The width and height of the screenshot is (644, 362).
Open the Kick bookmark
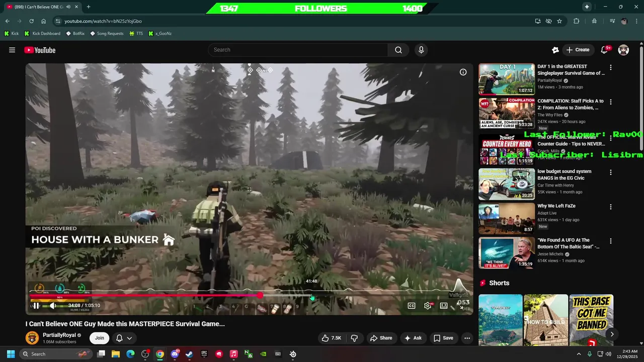click(x=11, y=34)
